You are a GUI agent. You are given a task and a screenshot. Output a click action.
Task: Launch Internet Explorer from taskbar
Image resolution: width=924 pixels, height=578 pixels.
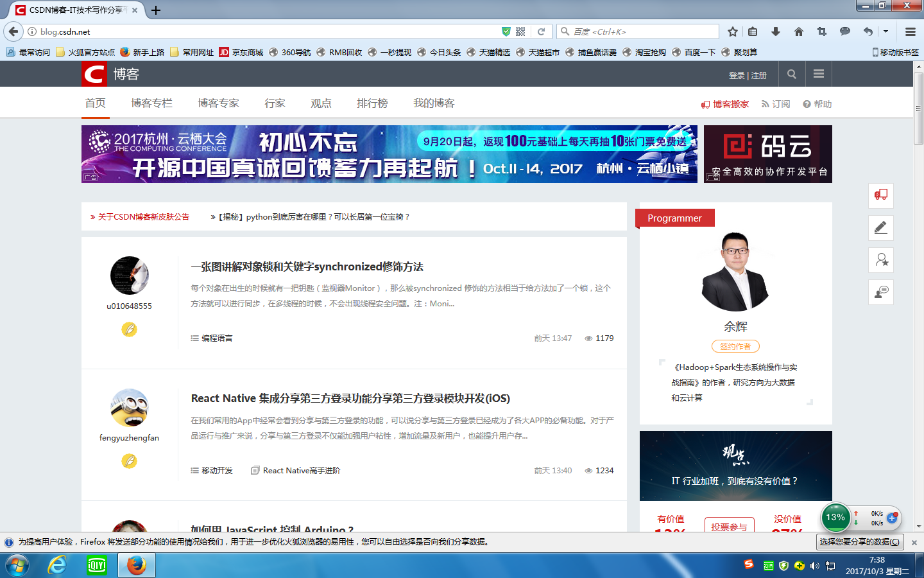pos(58,566)
